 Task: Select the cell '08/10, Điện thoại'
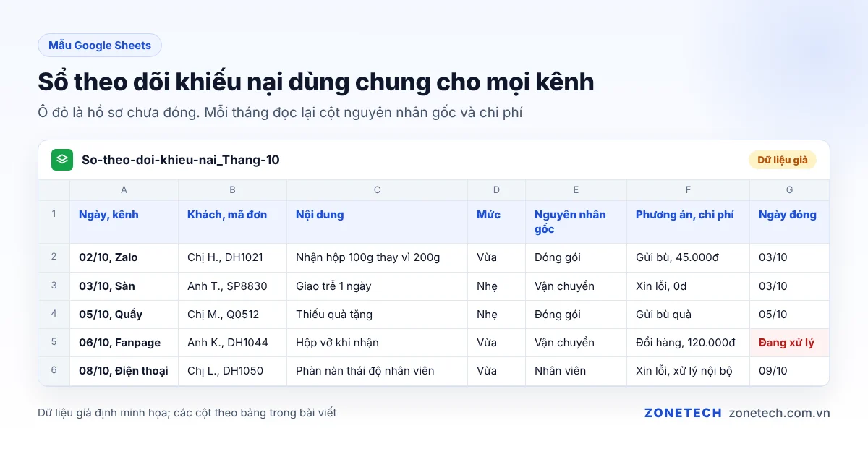click(x=124, y=370)
